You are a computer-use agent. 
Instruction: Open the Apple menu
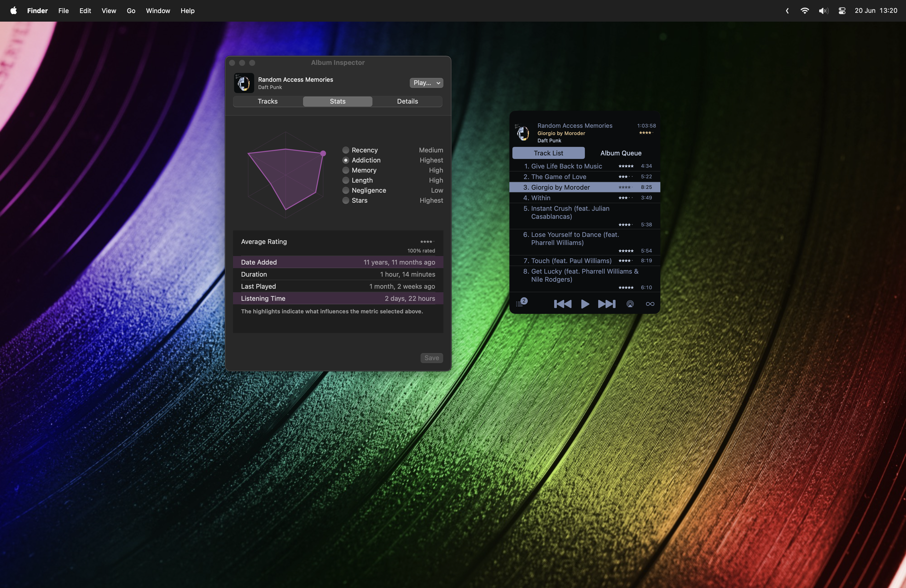click(13, 11)
